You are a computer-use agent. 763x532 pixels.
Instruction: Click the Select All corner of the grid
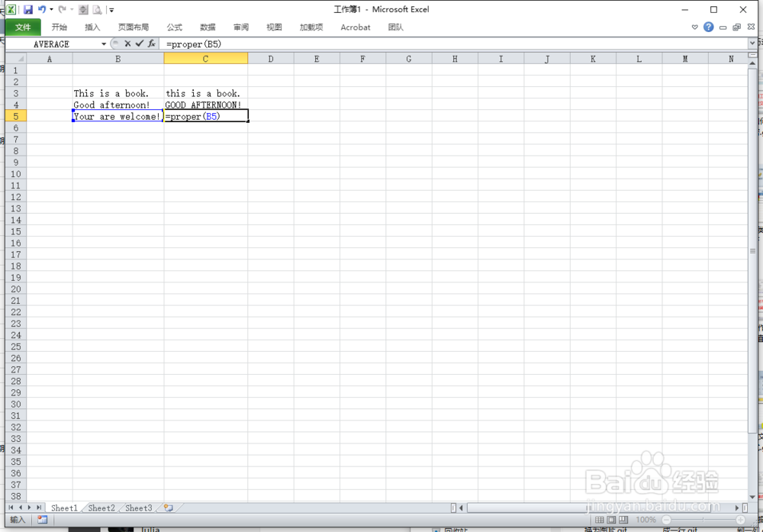click(x=15, y=59)
